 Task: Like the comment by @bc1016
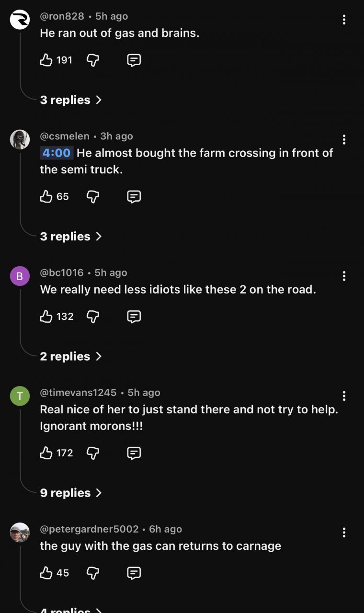point(46,316)
